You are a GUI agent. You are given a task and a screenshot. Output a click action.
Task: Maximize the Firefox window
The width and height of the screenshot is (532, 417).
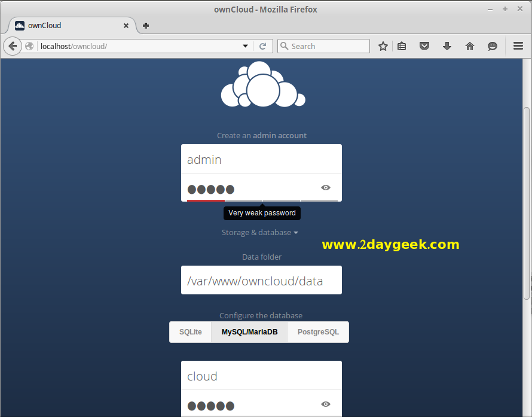point(505,9)
